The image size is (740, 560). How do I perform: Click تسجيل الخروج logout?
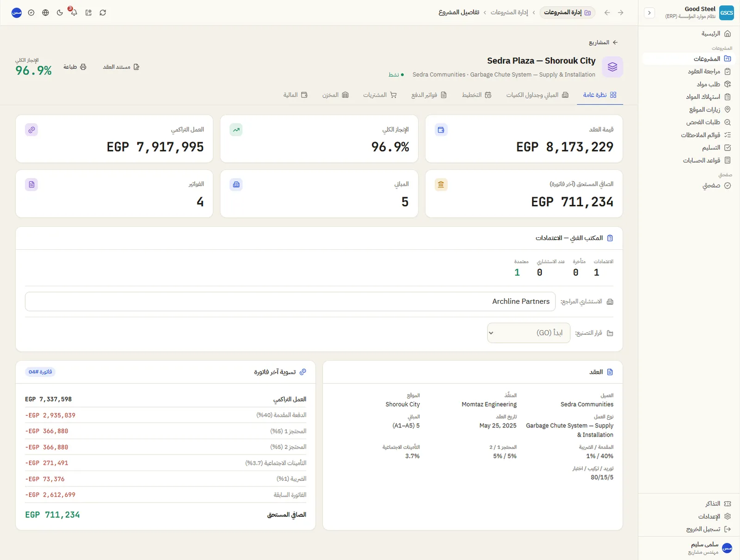(689, 529)
